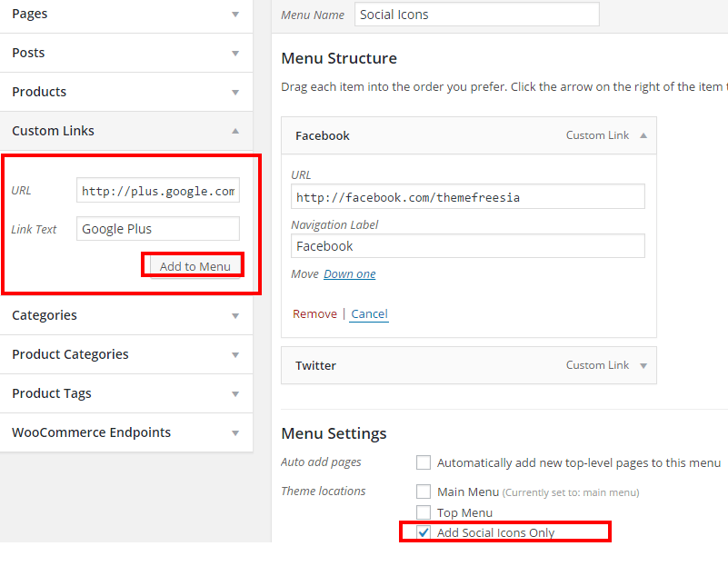The height and width of the screenshot is (566, 728).
Task: Check the Top Menu theme location
Action: click(424, 512)
